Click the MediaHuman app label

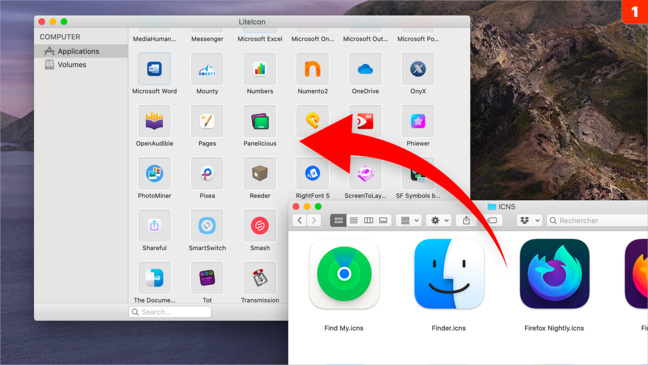pyautogui.click(x=154, y=39)
